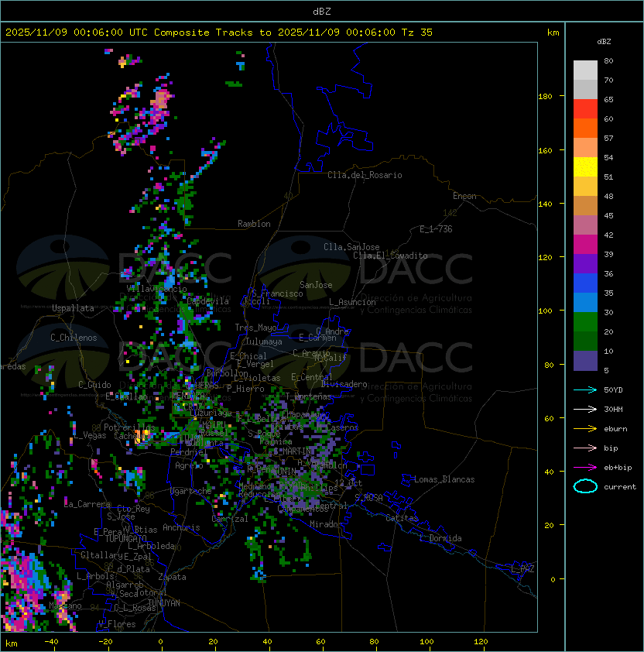Select the light blue 35-30 dBZ swatch

click(585, 302)
